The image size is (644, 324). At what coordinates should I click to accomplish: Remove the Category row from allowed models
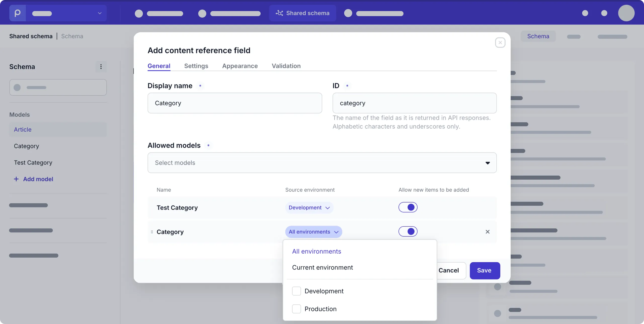(488, 232)
